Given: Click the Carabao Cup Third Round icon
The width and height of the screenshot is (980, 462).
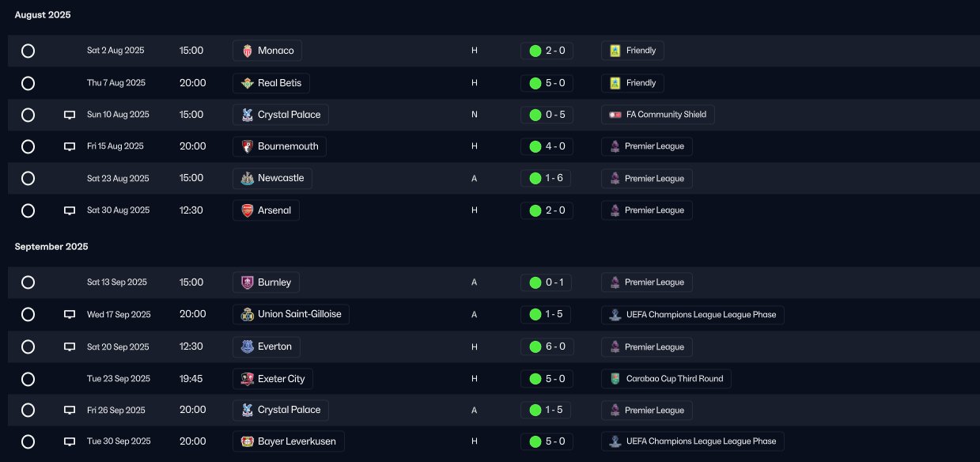Looking at the screenshot, I should [615, 379].
